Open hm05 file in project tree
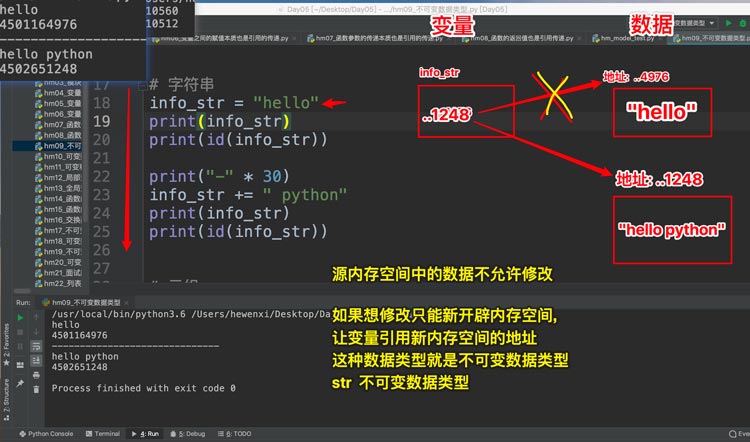Screen dimensions: 750x442 click(58, 103)
